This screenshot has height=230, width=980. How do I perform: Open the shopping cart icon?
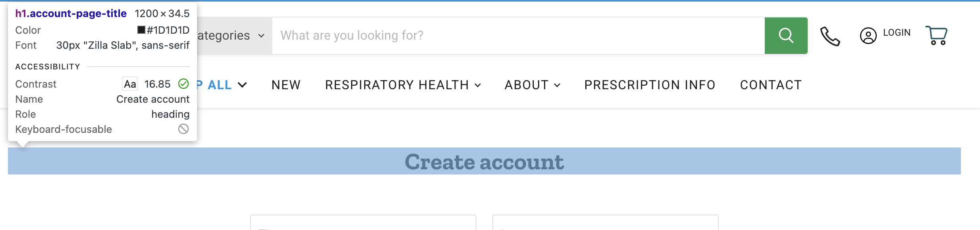coord(937,36)
